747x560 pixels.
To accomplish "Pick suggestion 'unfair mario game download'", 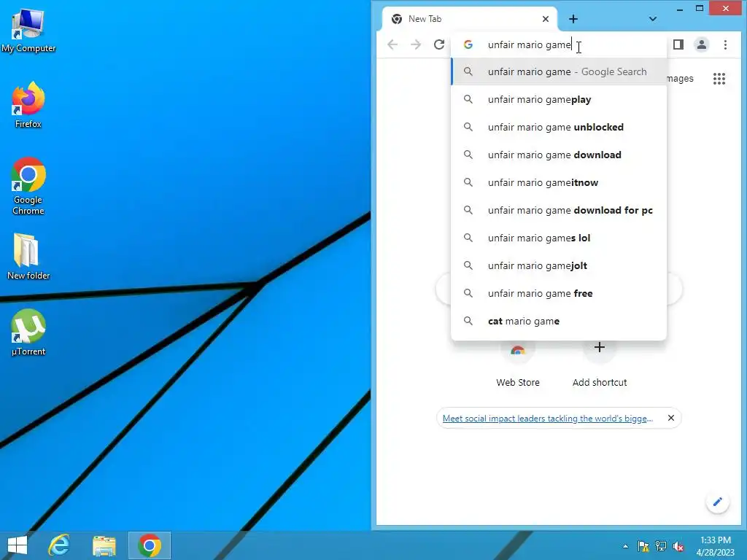I will tap(558, 155).
